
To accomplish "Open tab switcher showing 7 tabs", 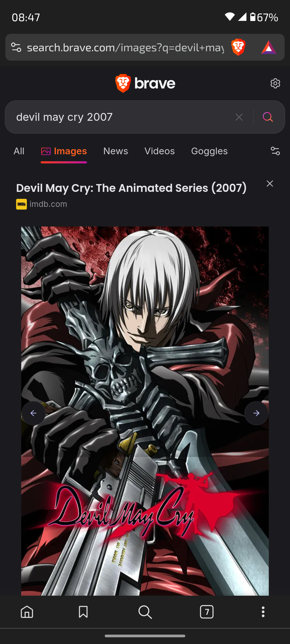I will click(x=207, y=612).
